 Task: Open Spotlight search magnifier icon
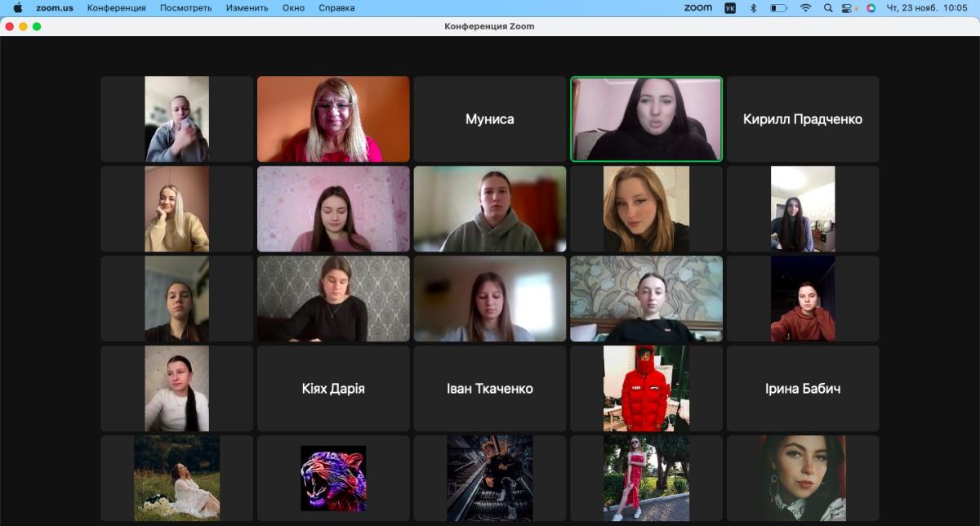pos(828,7)
